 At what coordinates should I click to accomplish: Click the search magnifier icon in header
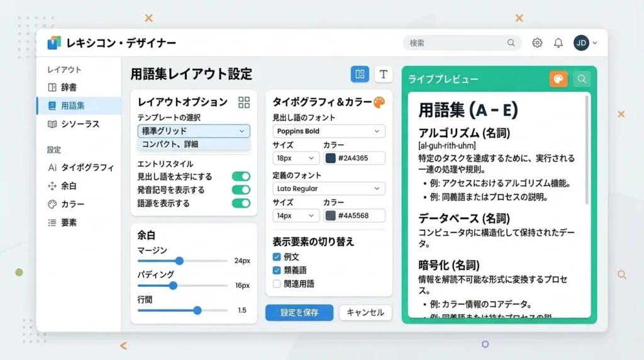coord(511,43)
